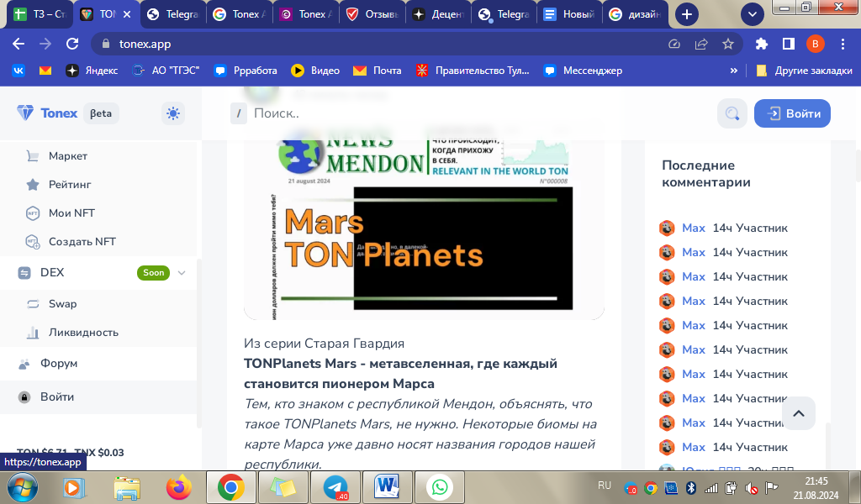The width and height of the screenshot is (861, 504).
Task: Open Windows Start button
Action: (x=21, y=487)
